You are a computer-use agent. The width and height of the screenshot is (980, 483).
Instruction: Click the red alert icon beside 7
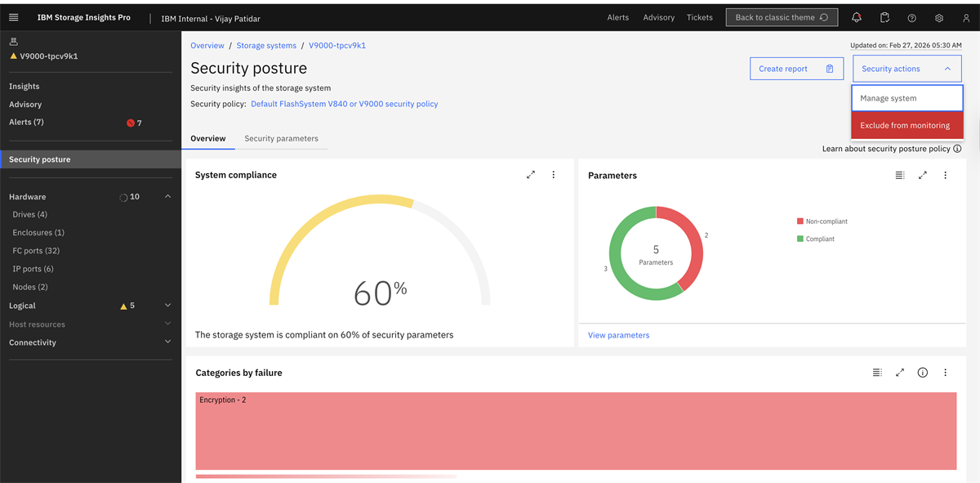coord(130,123)
